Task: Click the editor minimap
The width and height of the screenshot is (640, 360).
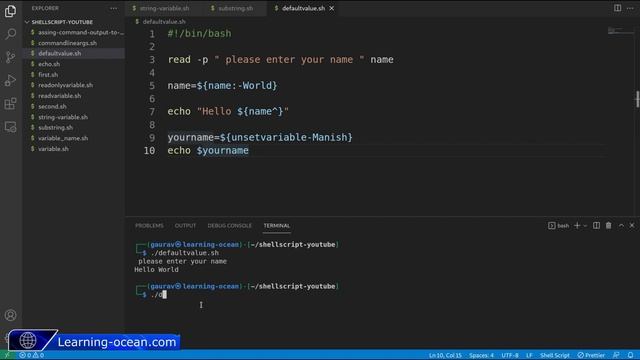Action: click(x=619, y=31)
